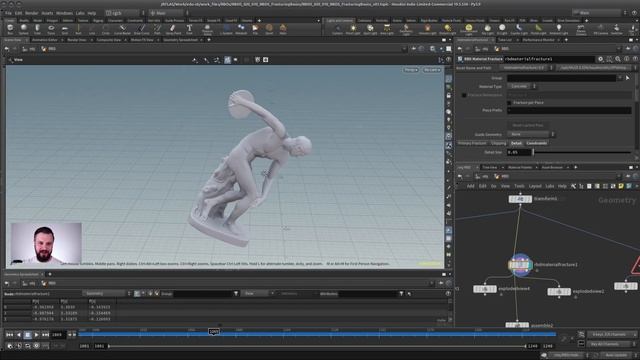Select the Font shelf tool
The width and height of the screenshot is (640, 360).
click(189, 29)
